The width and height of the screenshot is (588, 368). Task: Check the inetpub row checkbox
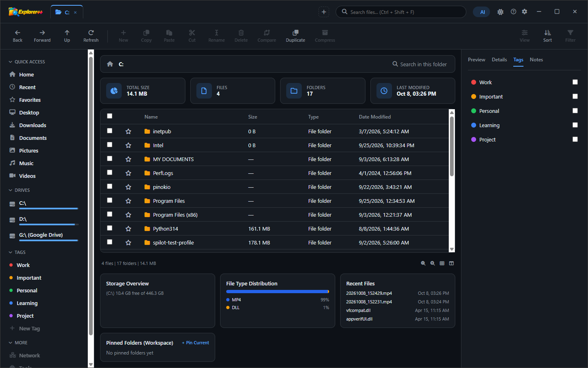click(x=109, y=131)
